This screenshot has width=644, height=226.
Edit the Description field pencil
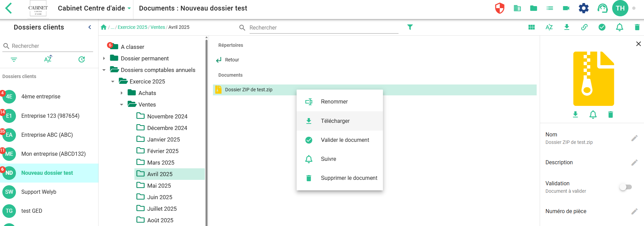pyautogui.click(x=635, y=163)
